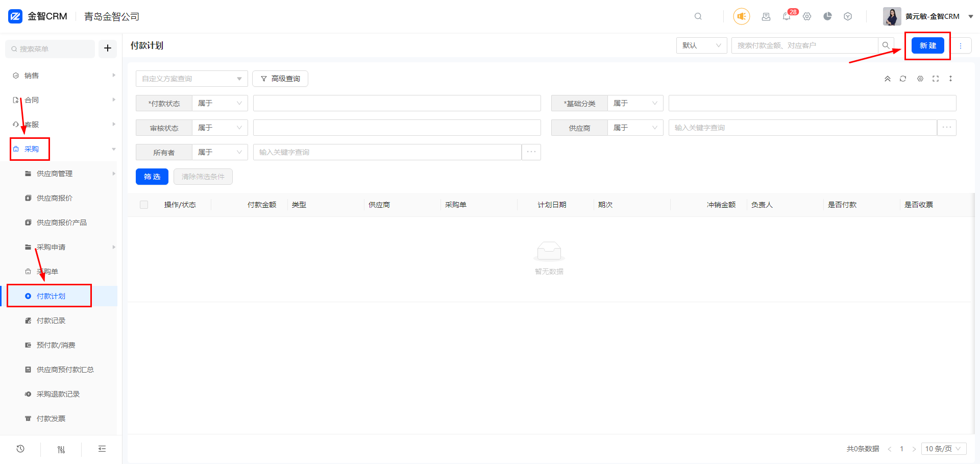Click the orange announcement speaker icon
Viewport: 980px width, 464px height.
(x=742, y=16)
